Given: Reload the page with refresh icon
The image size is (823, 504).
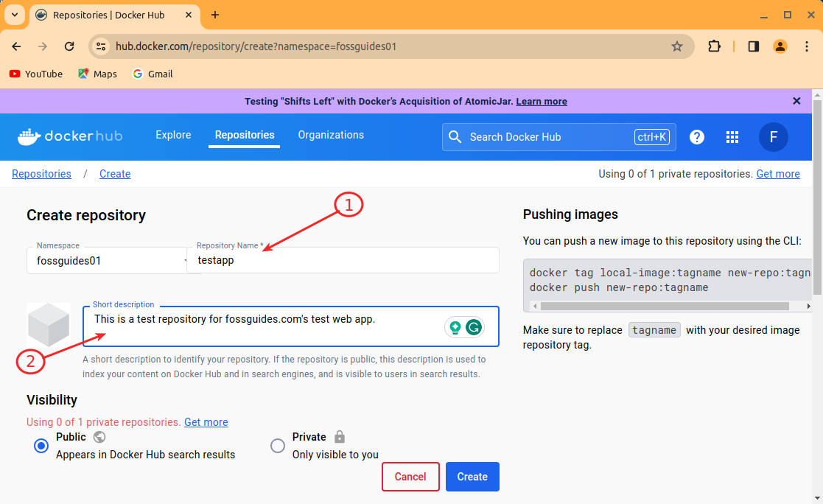Looking at the screenshot, I should point(69,46).
